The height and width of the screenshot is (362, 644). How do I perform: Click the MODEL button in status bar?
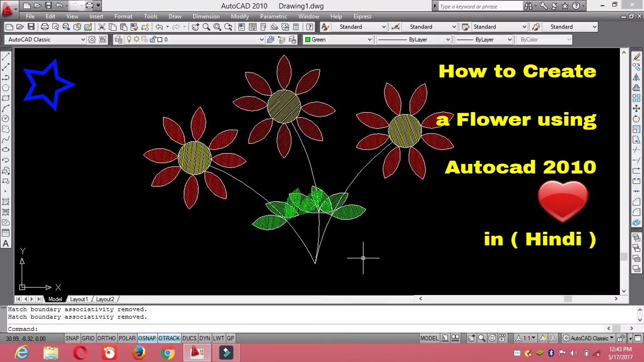tap(429, 338)
